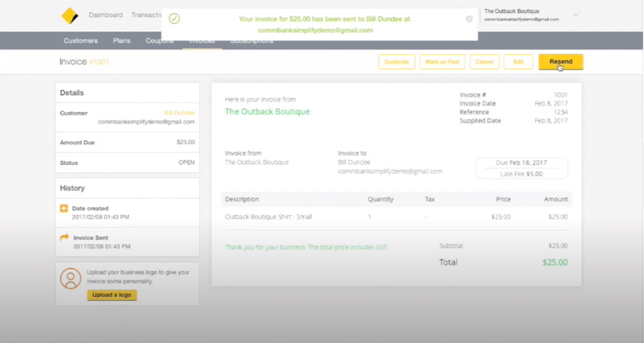This screenshot has height=343, width=644.
Task: Click the business logo placeholder avatar
Action: 71,279
